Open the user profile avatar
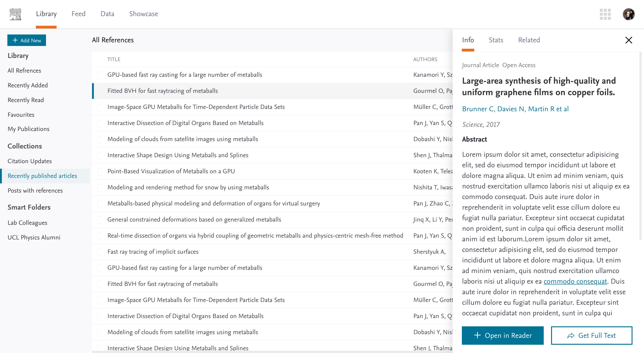Screen dimensions: 644x353 click(629, 14)
